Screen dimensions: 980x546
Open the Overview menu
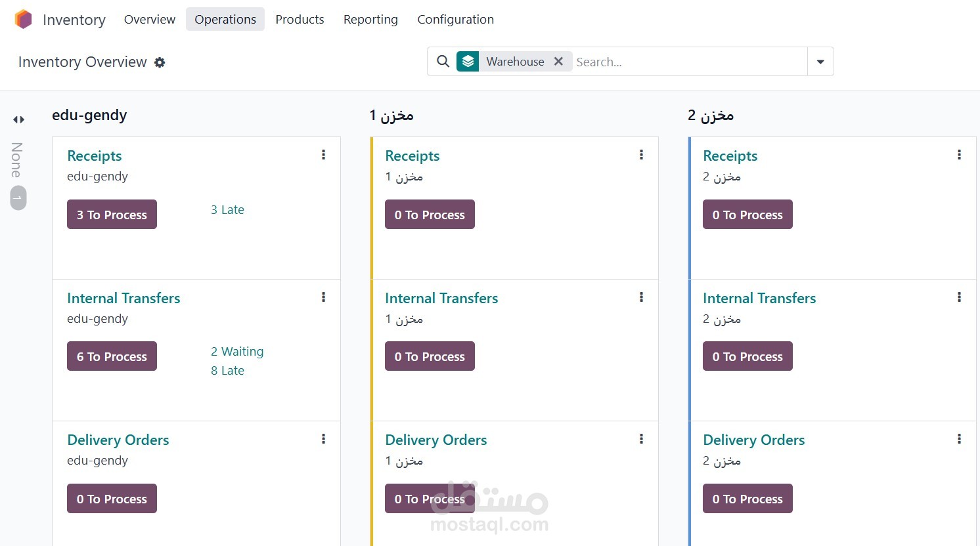tap(150, 19)
